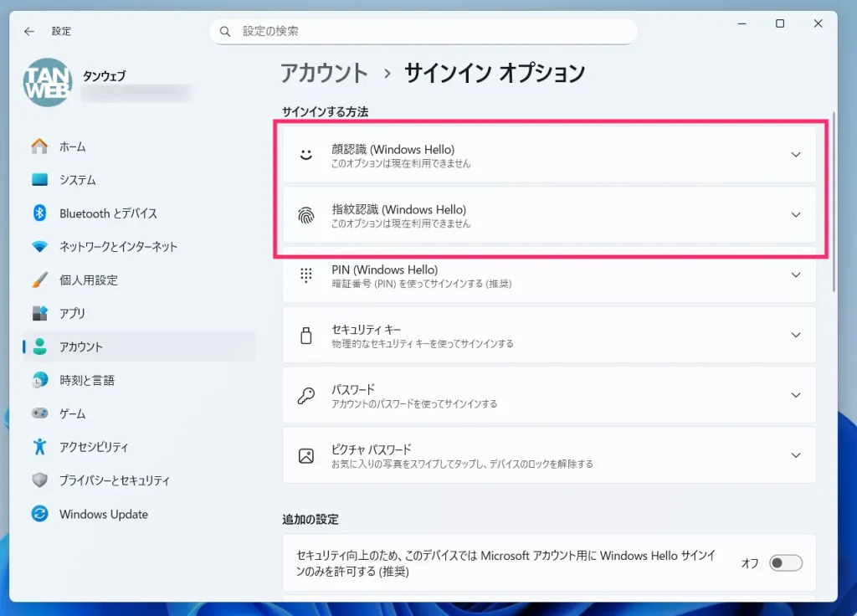
Task: Click the time and language globe icon
Action: pos(39,380)
